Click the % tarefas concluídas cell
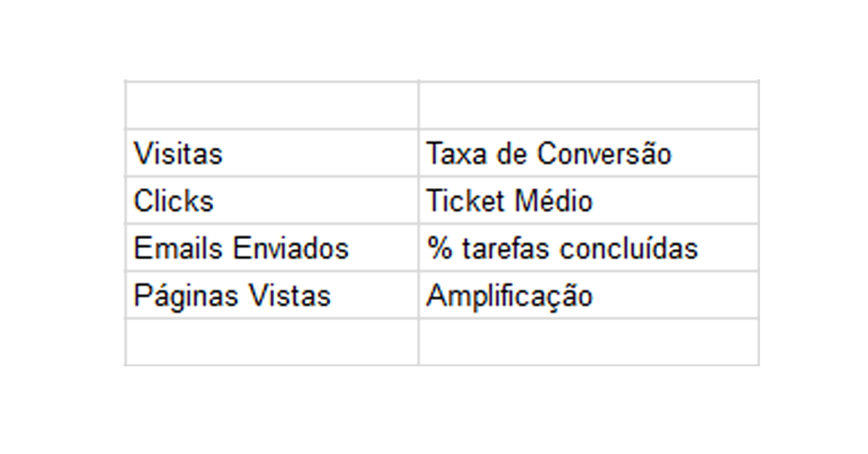This screenshot has width=868, height=454. 588,248
